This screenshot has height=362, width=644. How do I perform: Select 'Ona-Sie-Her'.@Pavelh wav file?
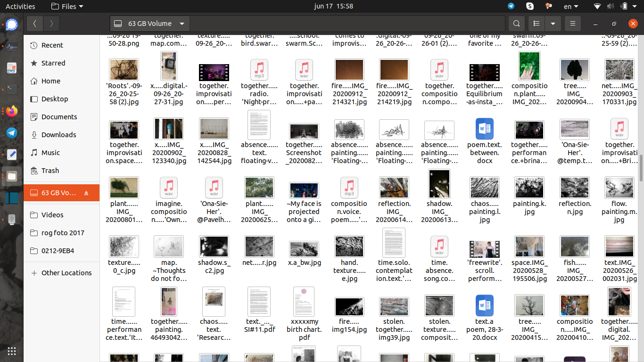coord(214,200)
